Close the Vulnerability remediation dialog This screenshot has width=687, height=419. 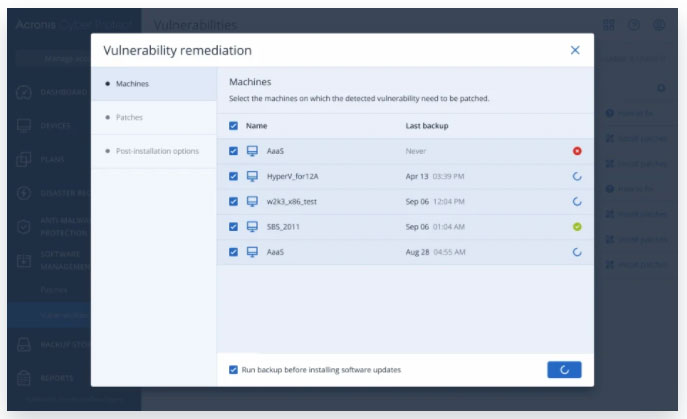click(x=575, y=50)
